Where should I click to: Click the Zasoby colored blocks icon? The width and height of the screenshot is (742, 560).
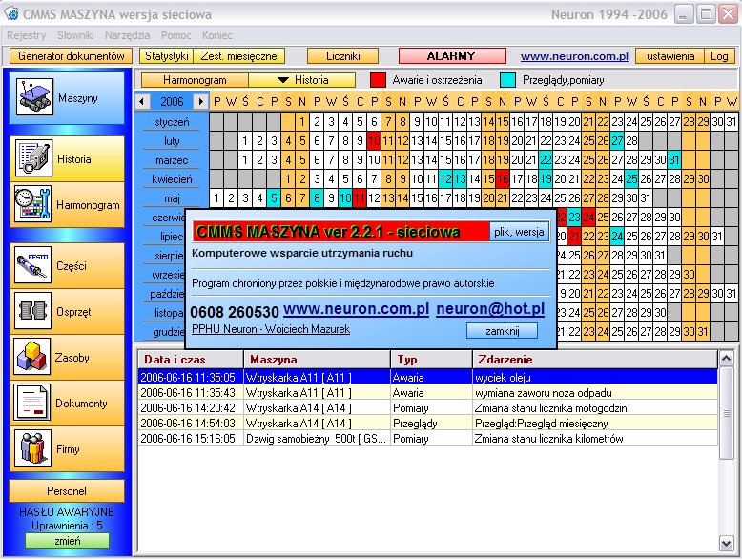tap(31, 357)
